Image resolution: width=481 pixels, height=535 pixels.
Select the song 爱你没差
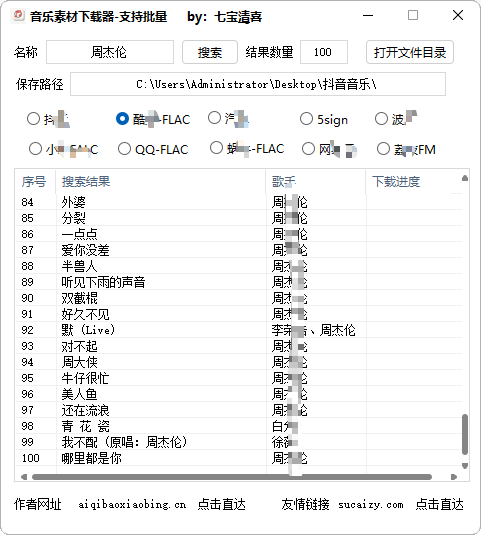pos(85,250)
